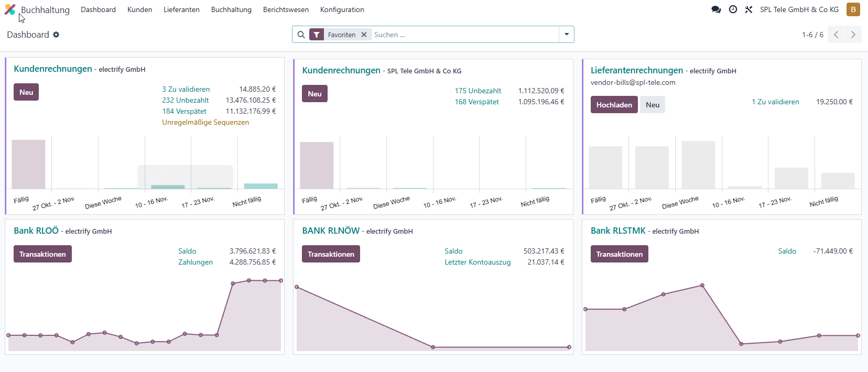Screen dimensions: 868x372
Task: Click into the Suchen search field
Action: pos(464,35)
